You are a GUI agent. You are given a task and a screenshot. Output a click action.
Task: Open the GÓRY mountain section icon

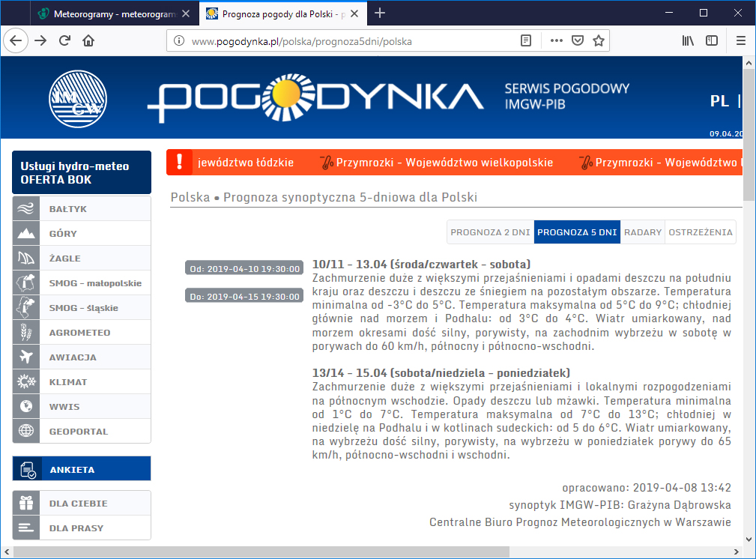click(25, 233)
